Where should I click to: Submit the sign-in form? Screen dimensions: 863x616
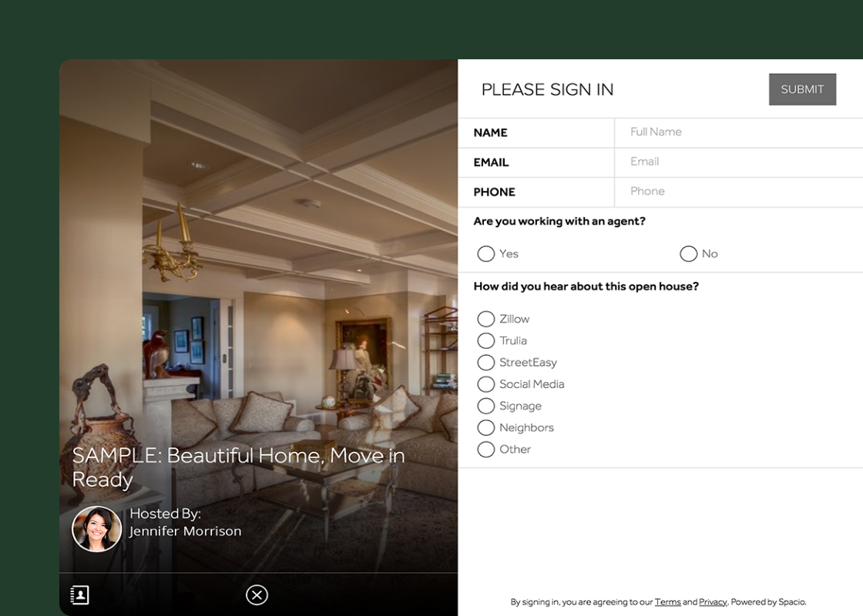tap(802, 89)
